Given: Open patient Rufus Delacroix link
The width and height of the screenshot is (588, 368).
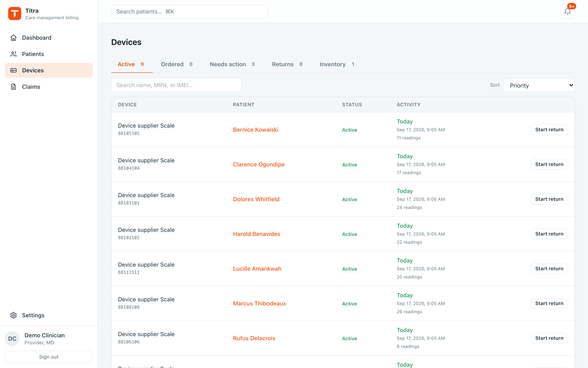Looking at the screenshot, I should (254, 338).
